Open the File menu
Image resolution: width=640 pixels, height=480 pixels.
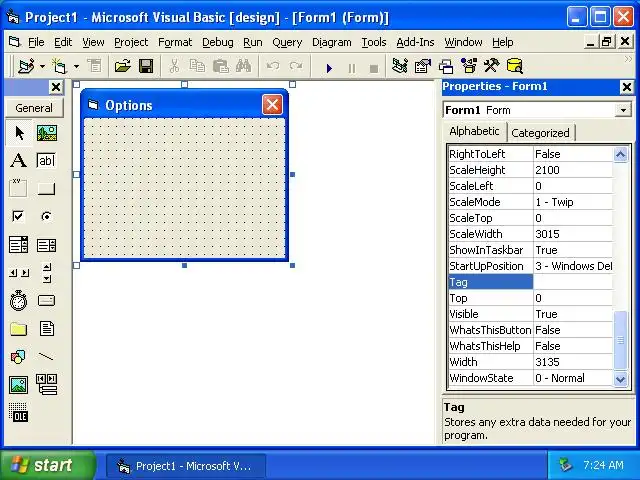pyautogui.click(x=36, y=42)
